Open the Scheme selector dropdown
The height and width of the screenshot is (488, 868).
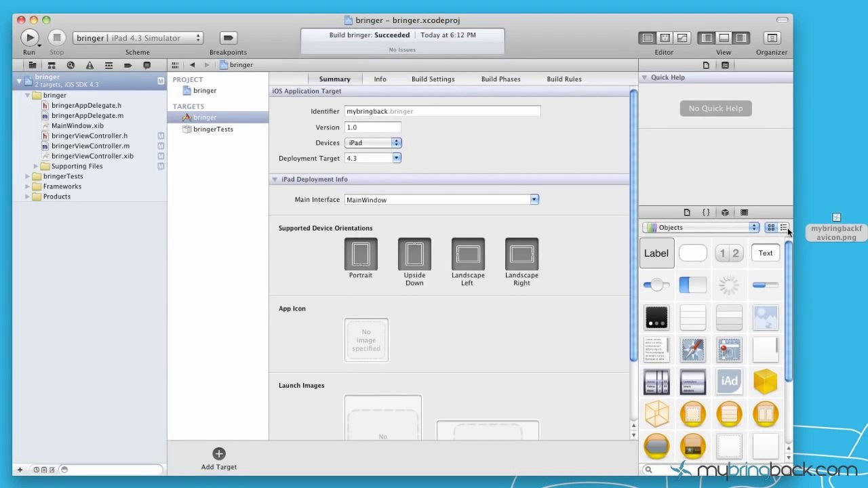(x=138, y=38)
